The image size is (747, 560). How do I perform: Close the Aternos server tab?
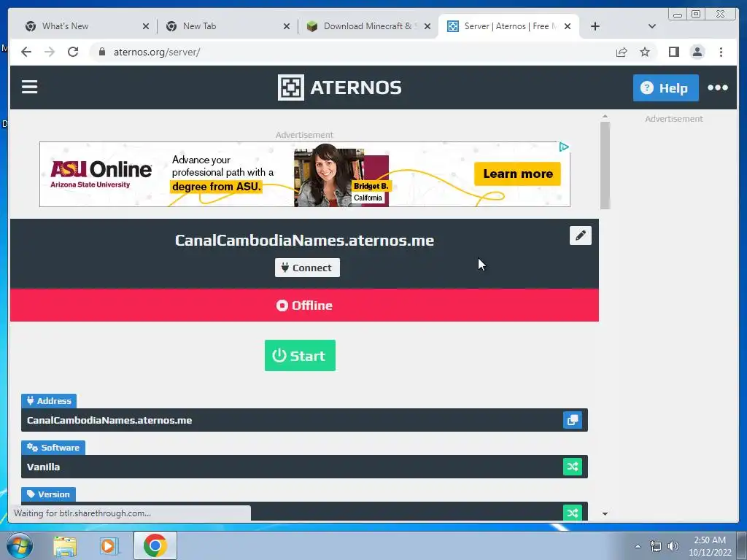click(x=568, y=26)
